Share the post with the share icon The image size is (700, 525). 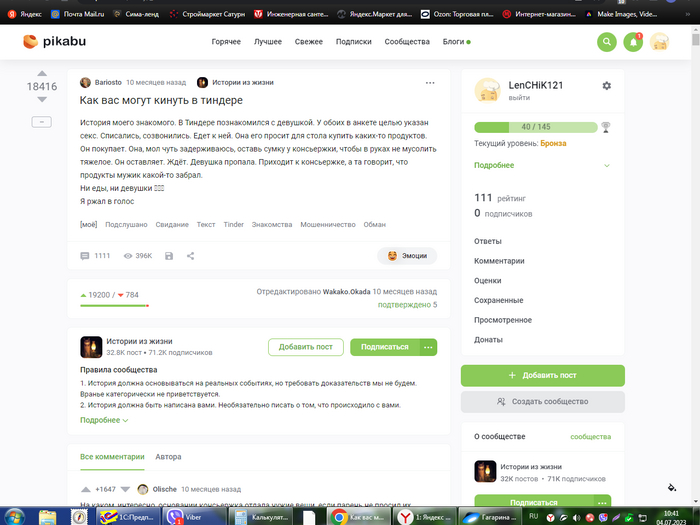click(190, 256)
